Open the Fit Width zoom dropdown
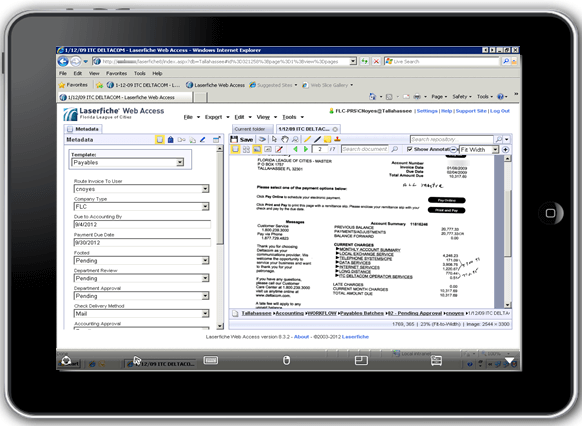 [495, 150]
